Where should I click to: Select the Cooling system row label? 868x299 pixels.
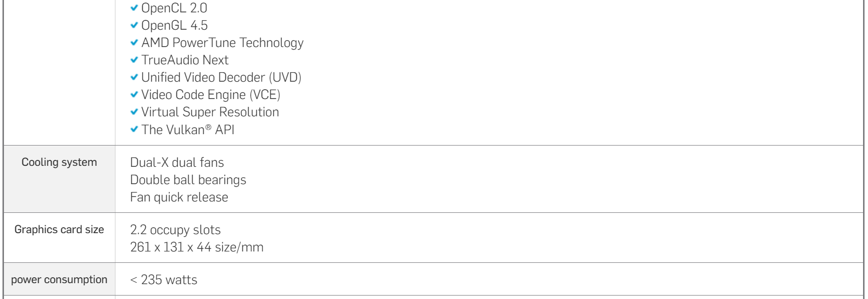[x=59, y=162]
